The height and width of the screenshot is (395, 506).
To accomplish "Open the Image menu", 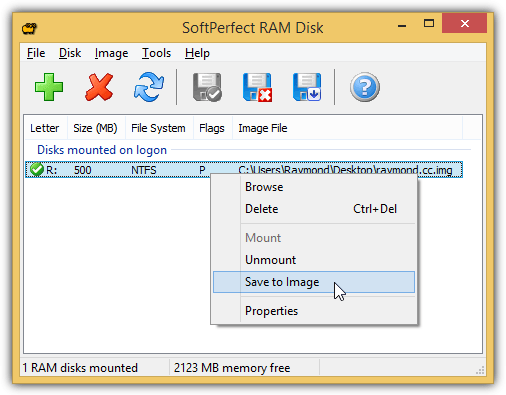I will pyautogui.click(x=111, y=53).
